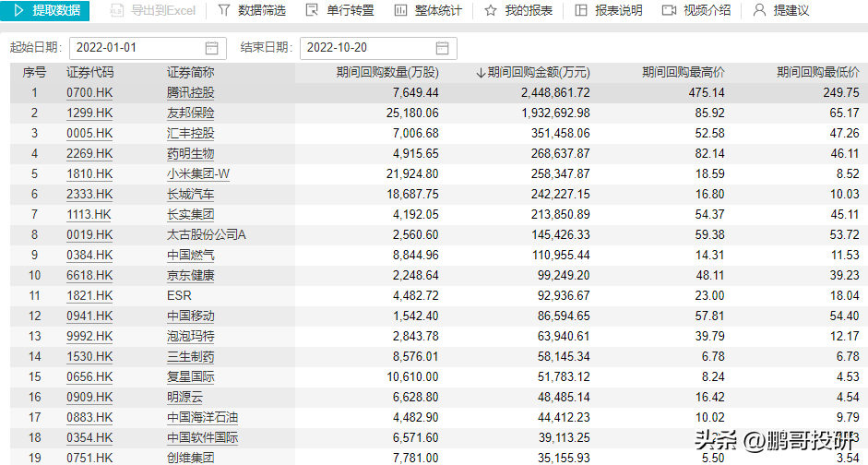The width and height of the screenshot is (868, 465).
Task: Open the start date calendar picker
Action: (211, 48)
